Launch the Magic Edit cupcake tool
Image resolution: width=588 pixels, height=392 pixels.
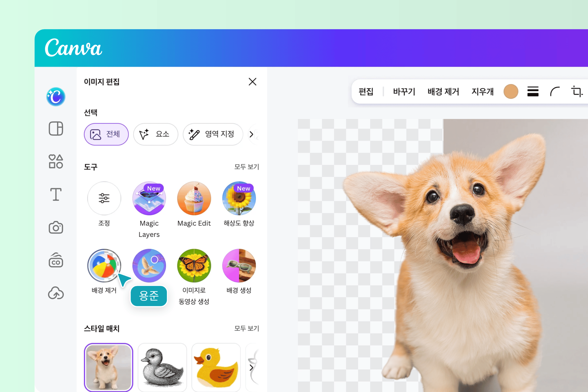coord(194,198)
